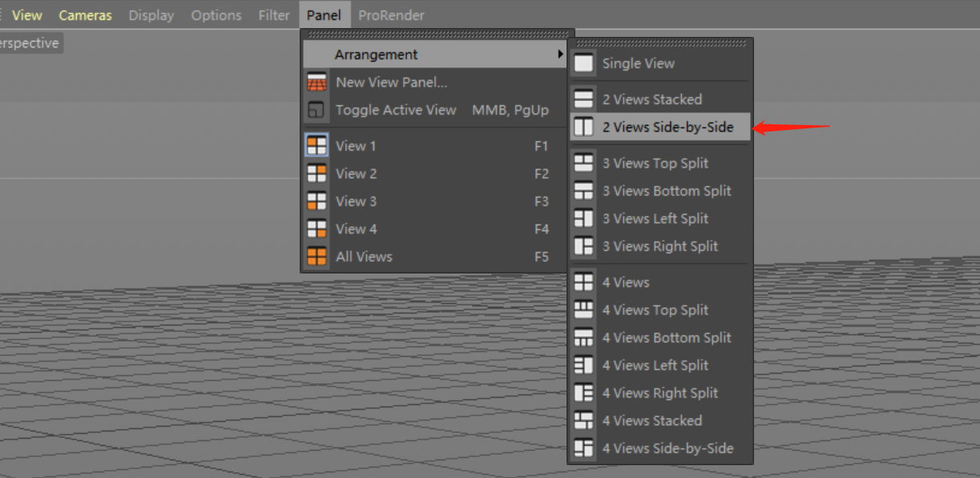Click the 2 Views Stacked icon
Viewport: 980px width, 478px height.
[x=584, y=99]
